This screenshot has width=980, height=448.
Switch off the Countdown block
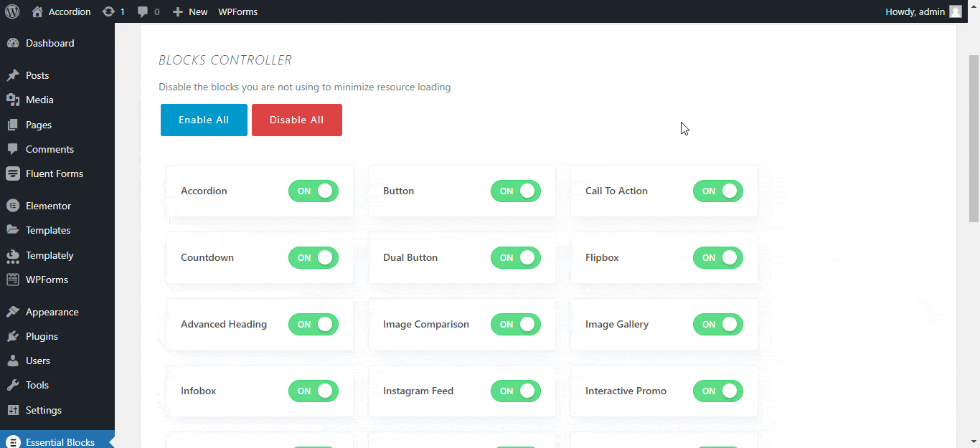point(314,257)
